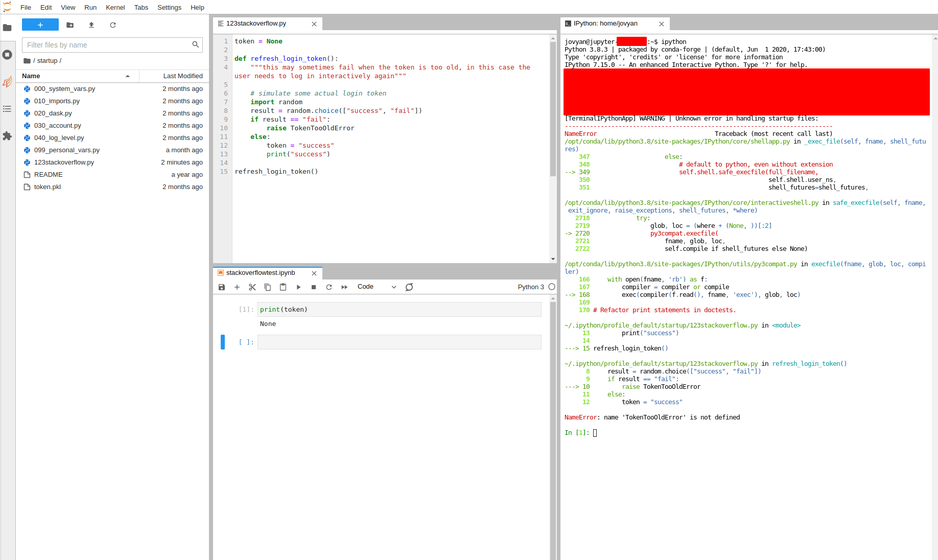Viewport: 938px width, 560px height.
Task: Open a new launcher with the blue button
Action: coord(40,25)
